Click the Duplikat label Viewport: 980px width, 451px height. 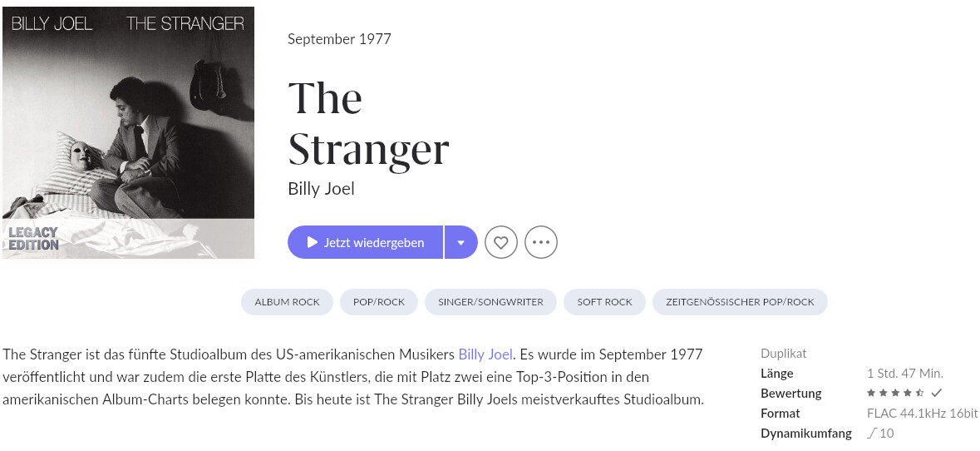pos(784,354)
